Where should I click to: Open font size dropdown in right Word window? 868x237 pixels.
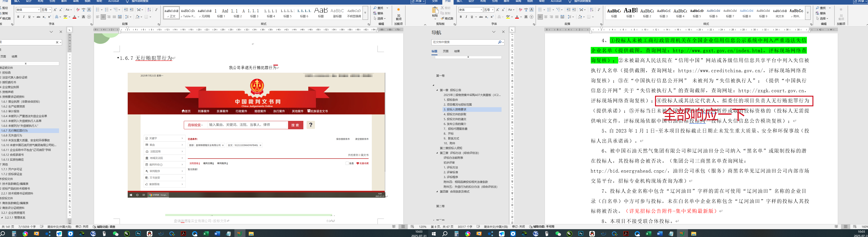[x=493, y=10]
